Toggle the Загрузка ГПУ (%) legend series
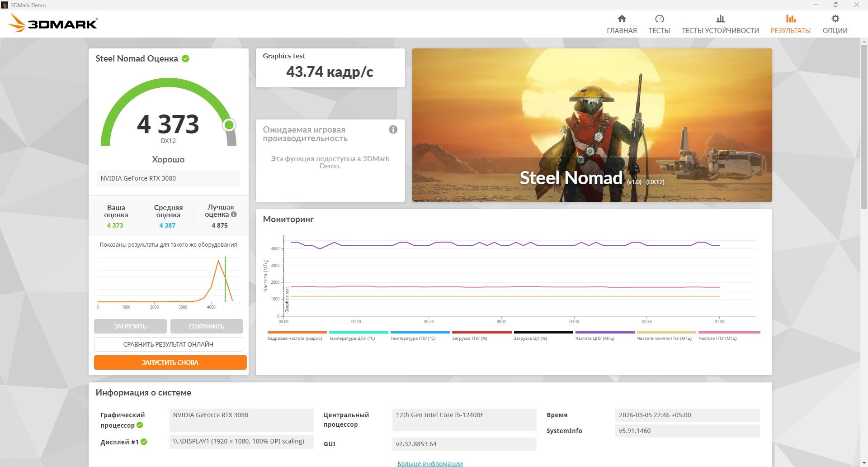868x467 pixels. 481,336
